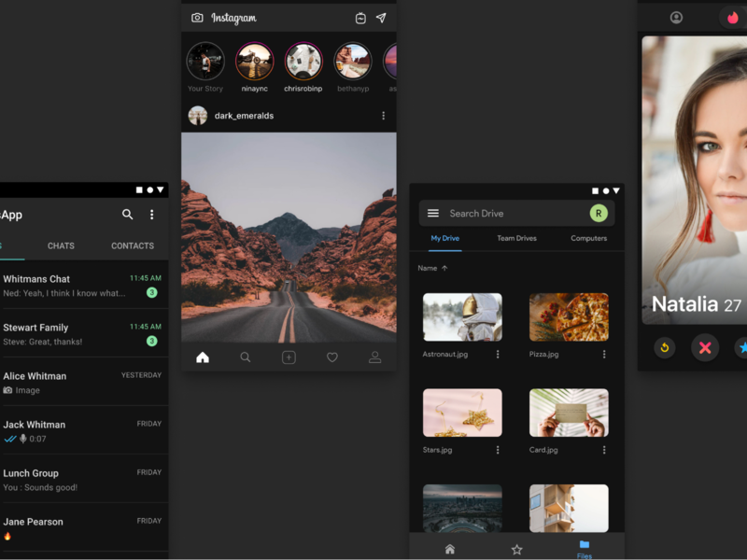Open Instagram search in bottom bar

point(246,357)
